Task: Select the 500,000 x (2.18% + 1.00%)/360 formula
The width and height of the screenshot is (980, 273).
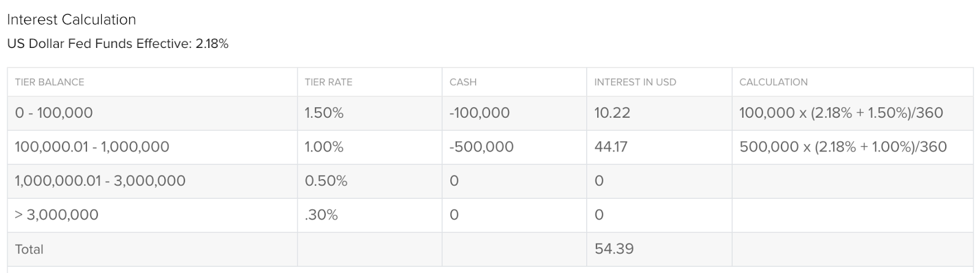Action: point(843,147)
